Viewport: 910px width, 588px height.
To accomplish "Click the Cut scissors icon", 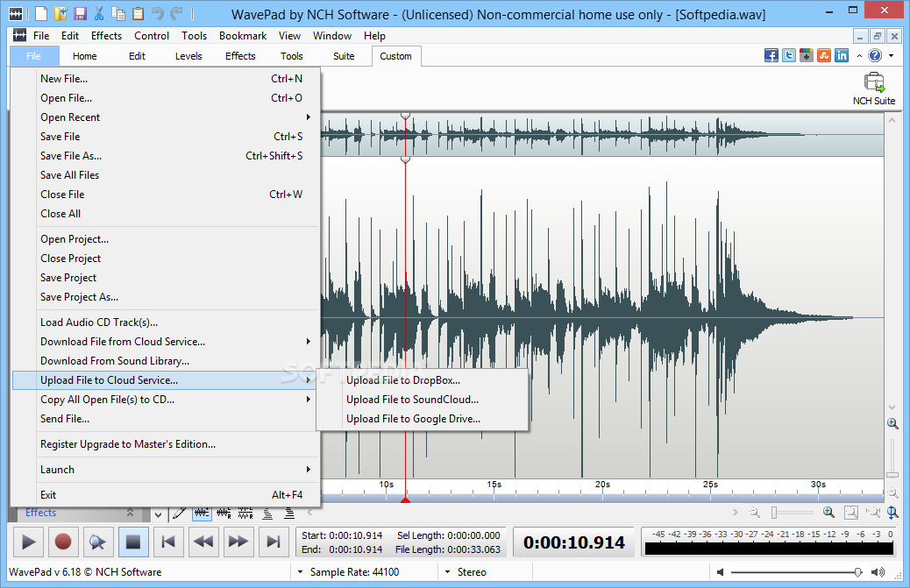I will pos(99,13).
